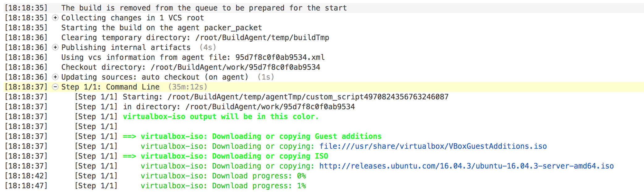
Task: Select the Downloading or copying ISO heading
Action: [234, 156]
